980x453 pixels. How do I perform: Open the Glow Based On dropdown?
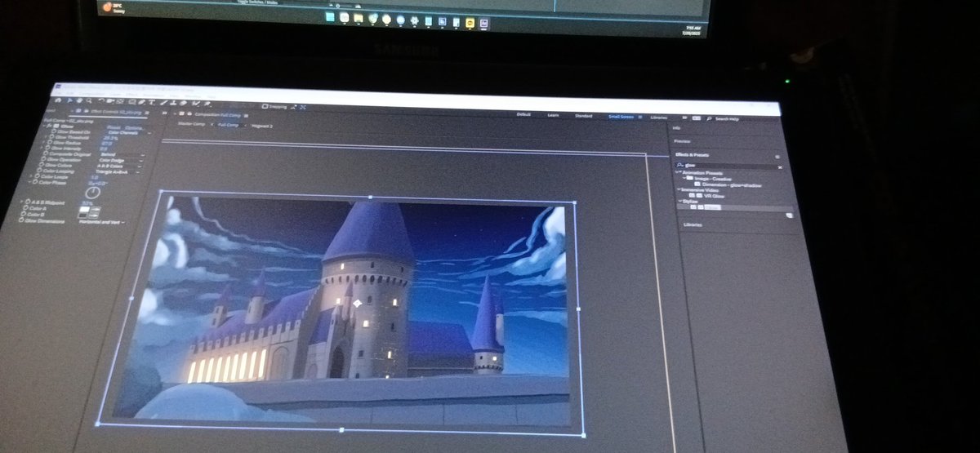[x=129, y=133]
